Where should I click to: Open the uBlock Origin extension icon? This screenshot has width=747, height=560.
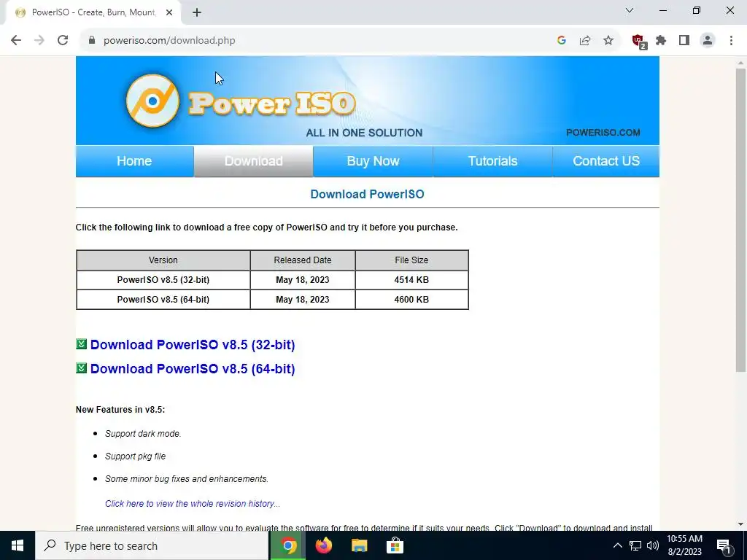[x=638, y=42]
